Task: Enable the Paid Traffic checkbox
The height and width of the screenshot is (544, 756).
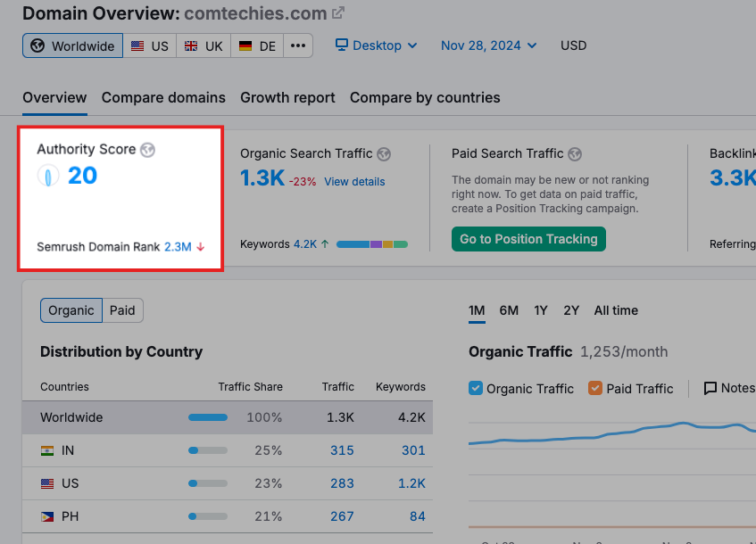Action: (x=594, y=388)
